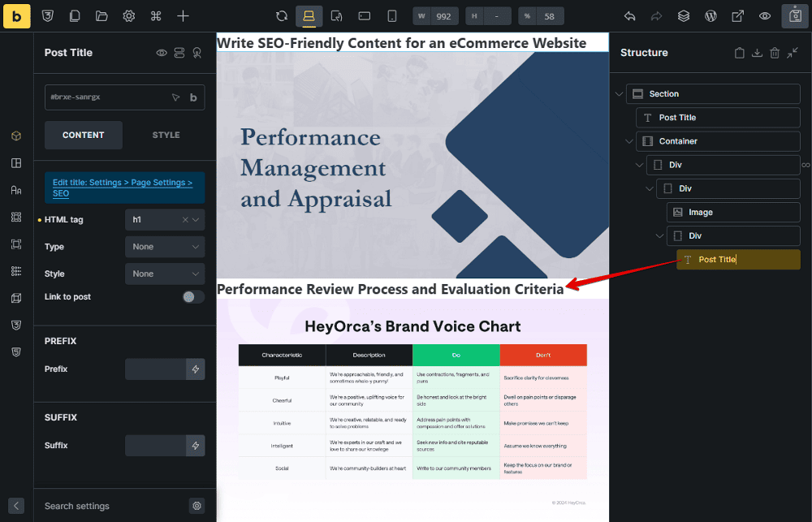Click the preview eye icon in top toolbar

click(764, 15)
